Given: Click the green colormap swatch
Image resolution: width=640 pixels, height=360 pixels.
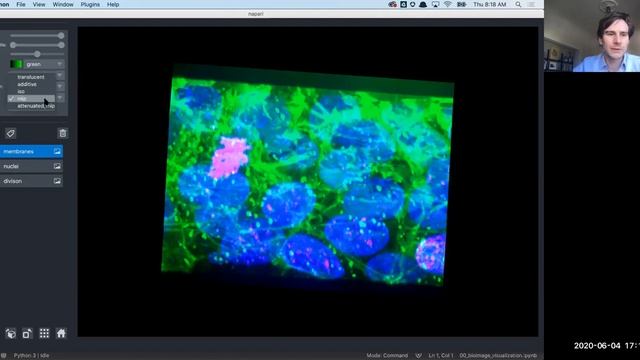Looking at the screenshot, I should (x=16, y=64).
